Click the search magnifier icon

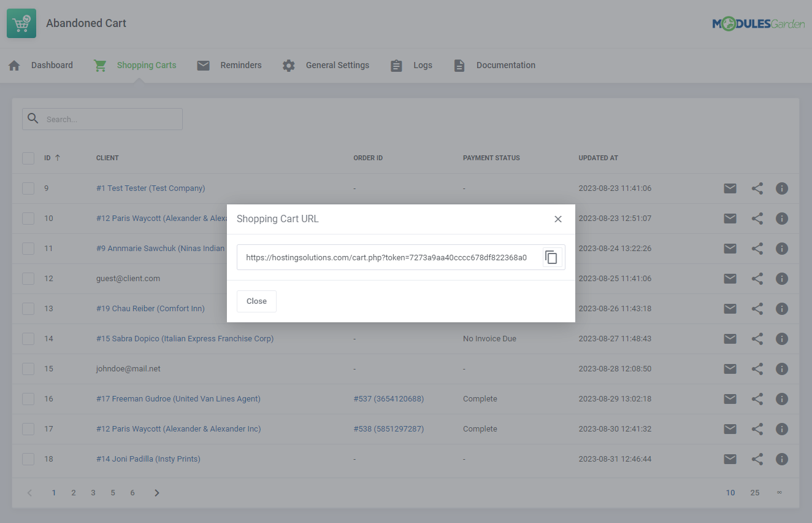point(33,118)
